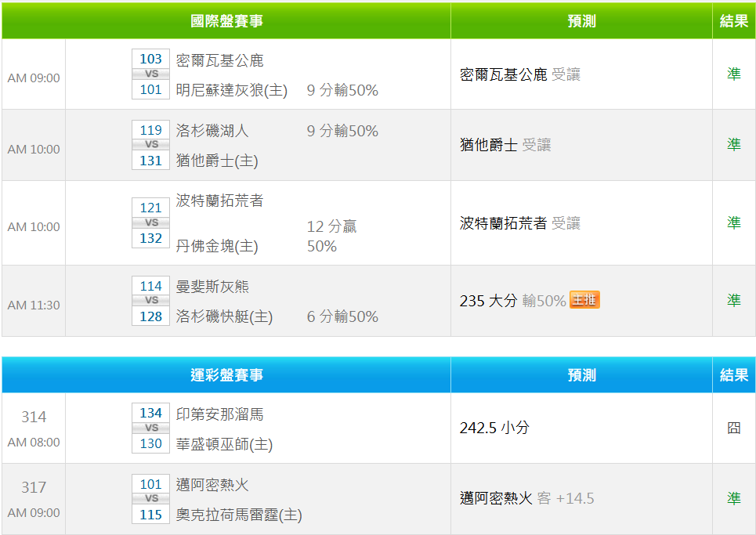The width and height of the screenshot is (756, 535).
Task: Click score 101 for 邁阿密熱火
Action: [151, 484]
